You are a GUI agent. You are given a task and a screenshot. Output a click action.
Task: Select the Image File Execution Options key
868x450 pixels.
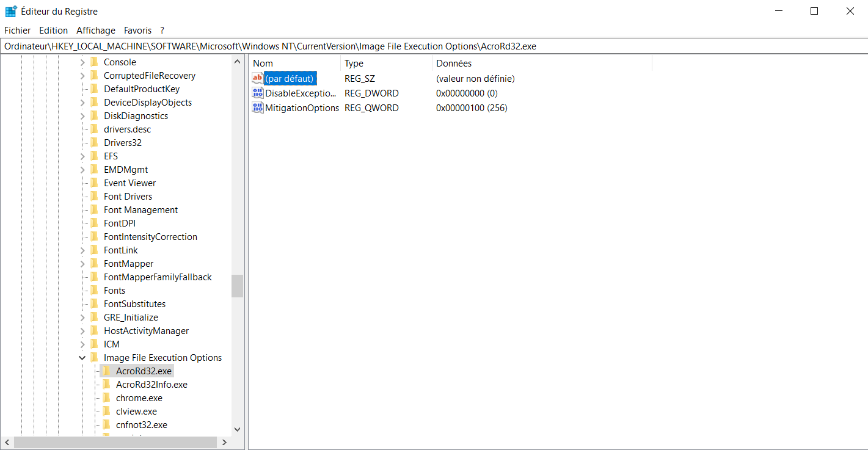coord(162,358)
